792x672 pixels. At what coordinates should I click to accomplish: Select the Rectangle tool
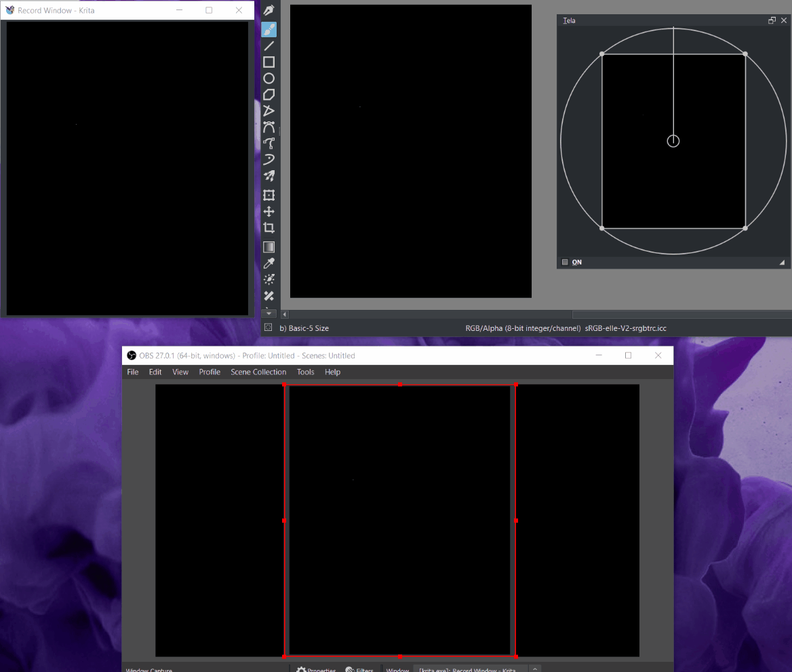(269, 62)
